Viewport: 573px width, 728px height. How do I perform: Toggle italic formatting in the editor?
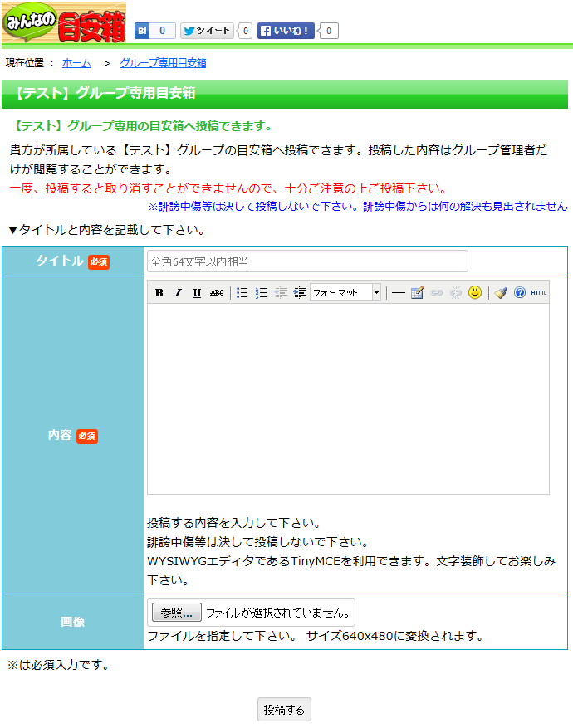click(178, 292)
